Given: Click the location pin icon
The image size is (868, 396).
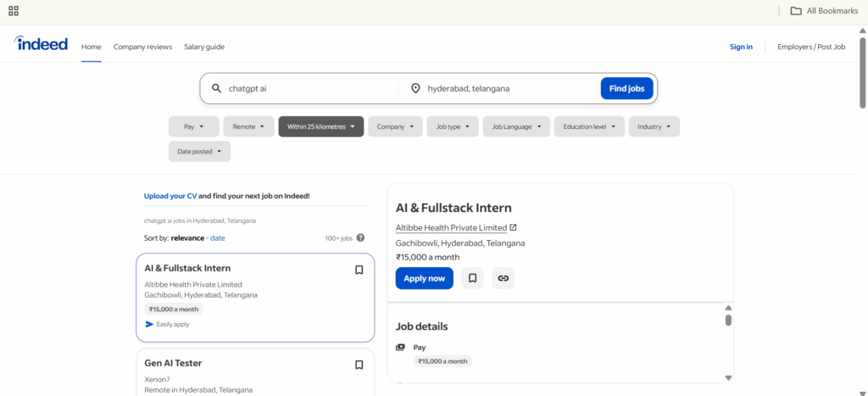Looking at the screenshot, I should 415,88.
